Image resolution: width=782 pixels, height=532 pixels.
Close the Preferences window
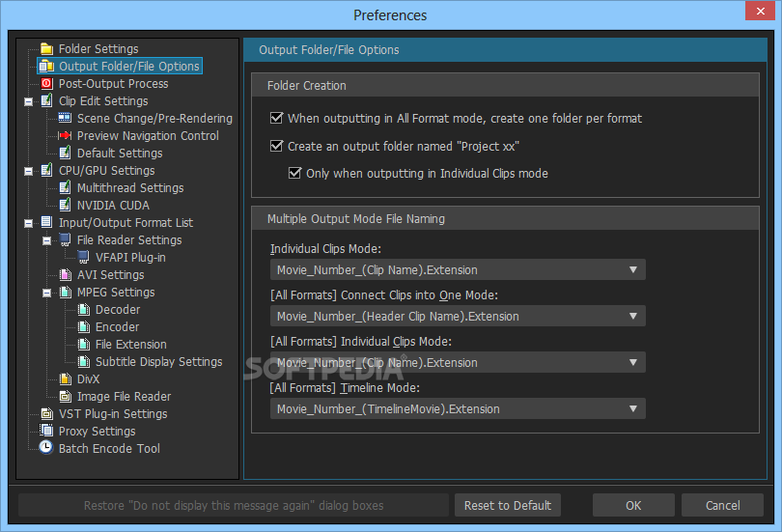(x=760, y=11)
